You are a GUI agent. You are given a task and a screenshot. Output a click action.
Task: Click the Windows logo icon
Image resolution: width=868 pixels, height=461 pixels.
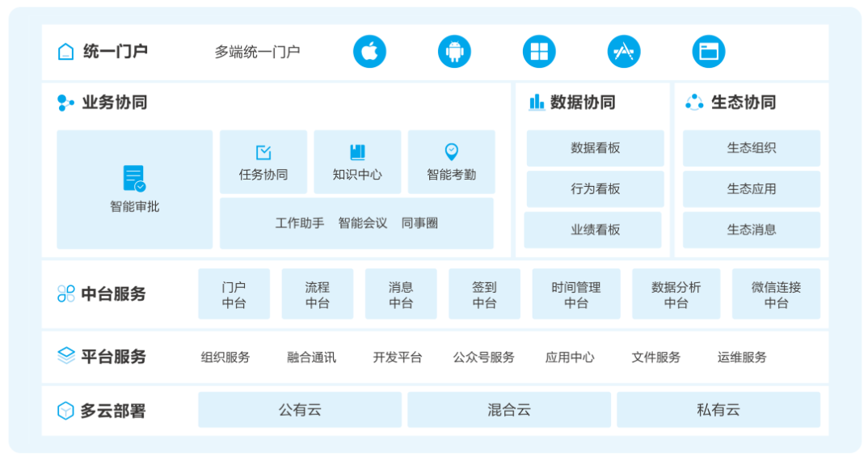coord(539,52)
